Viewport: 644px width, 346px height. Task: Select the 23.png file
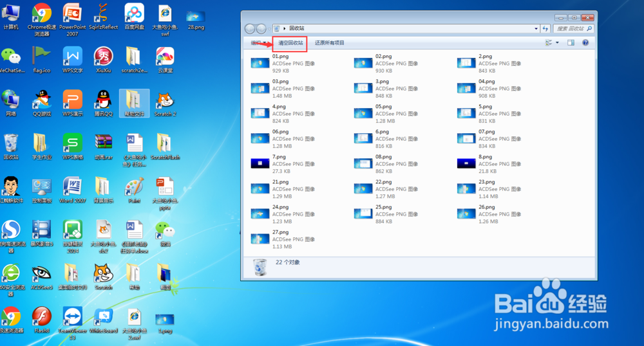coord(489,189)
